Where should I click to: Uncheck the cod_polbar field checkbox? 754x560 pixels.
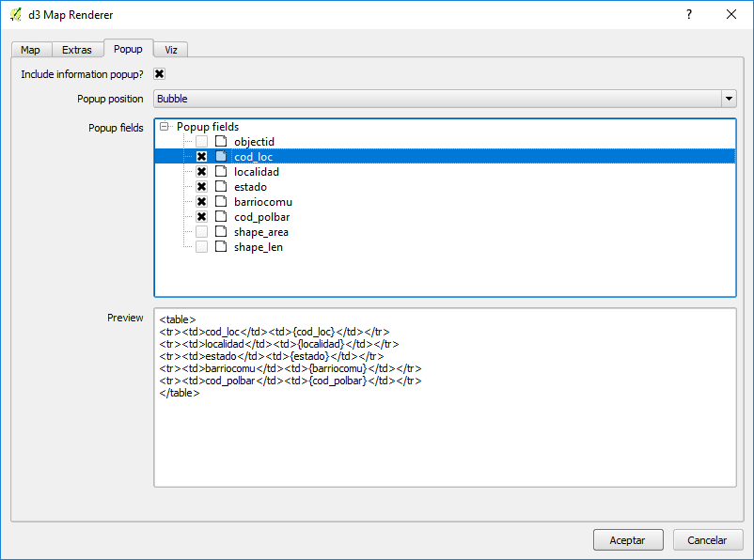tap(201, 217)
